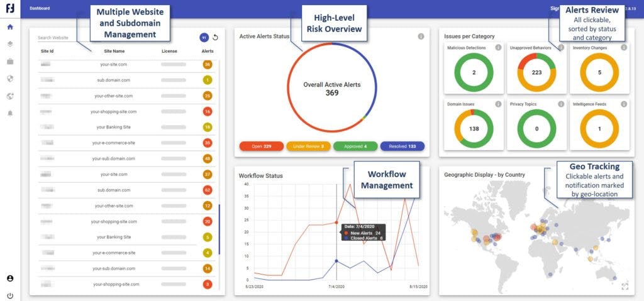Open the Unapproved Behaviors 223 chart
This screenshot has width=644, height=301.
click(x=536, y=72)
